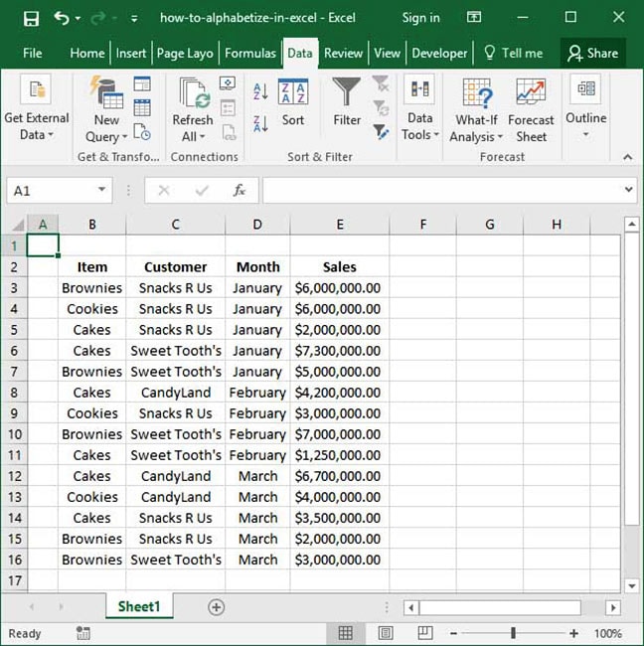Click the Tell me search box
The image size is (644, 646).
tap(514, 53)
